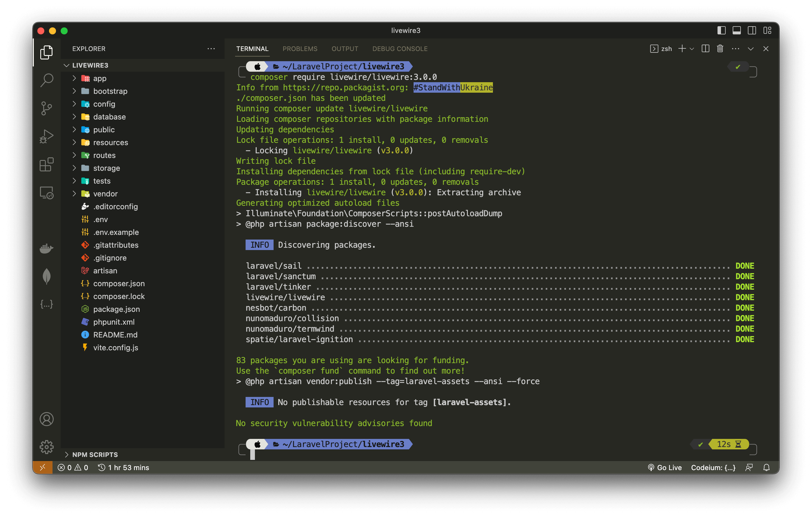This screenshot has width=812, height=517.
Task: Kill terminal with trash icon
Action: [x=720, y=49]
